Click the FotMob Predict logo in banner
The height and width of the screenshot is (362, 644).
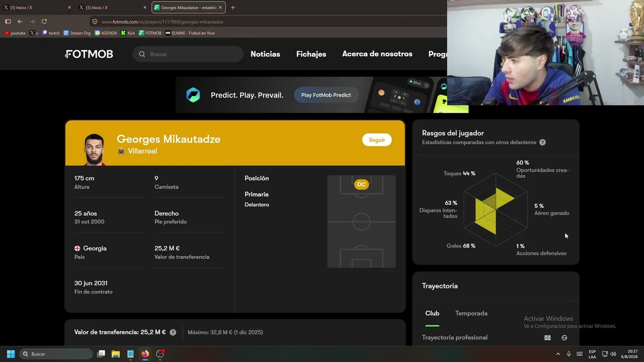(193, 95)
